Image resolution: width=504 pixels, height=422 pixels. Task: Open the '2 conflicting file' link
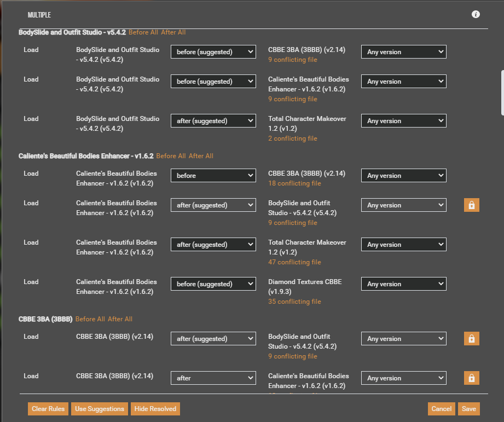point(293,138)
